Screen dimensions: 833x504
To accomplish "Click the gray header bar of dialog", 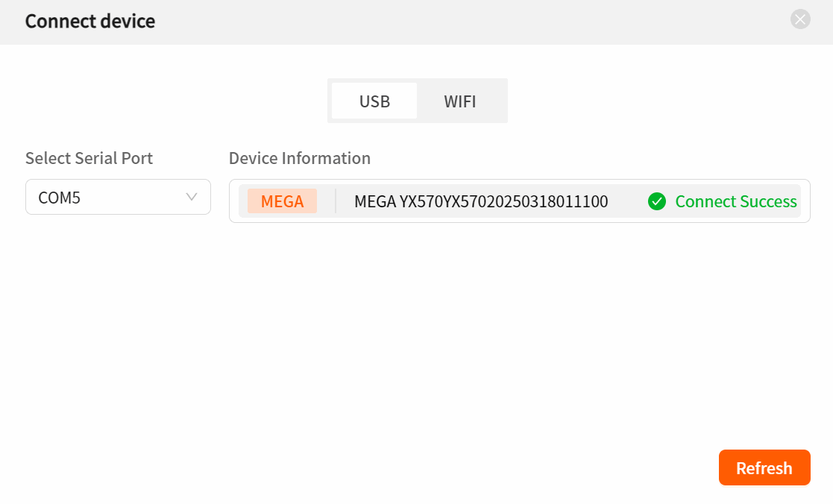I will tap(416, 22).
